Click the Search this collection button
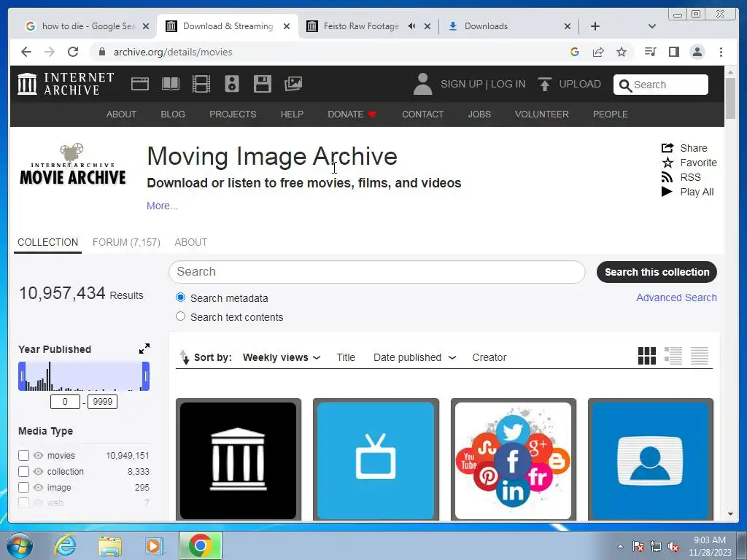 [x=657, y=272]
